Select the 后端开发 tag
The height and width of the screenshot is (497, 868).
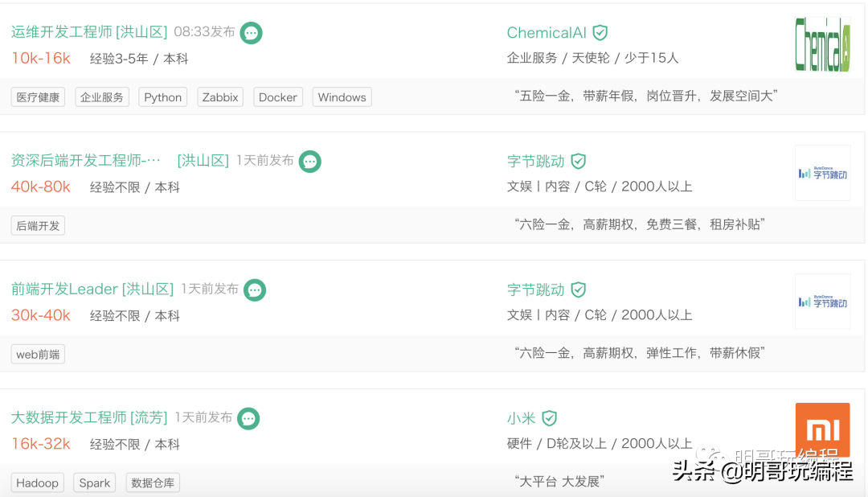39,225
